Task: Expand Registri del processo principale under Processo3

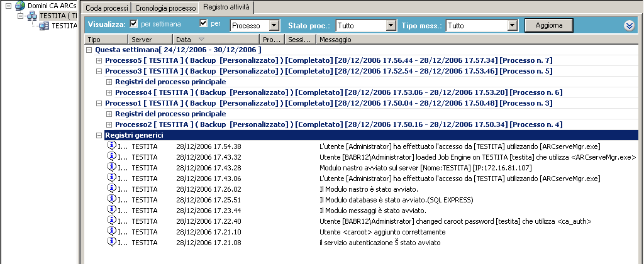Action: [109, 82]
